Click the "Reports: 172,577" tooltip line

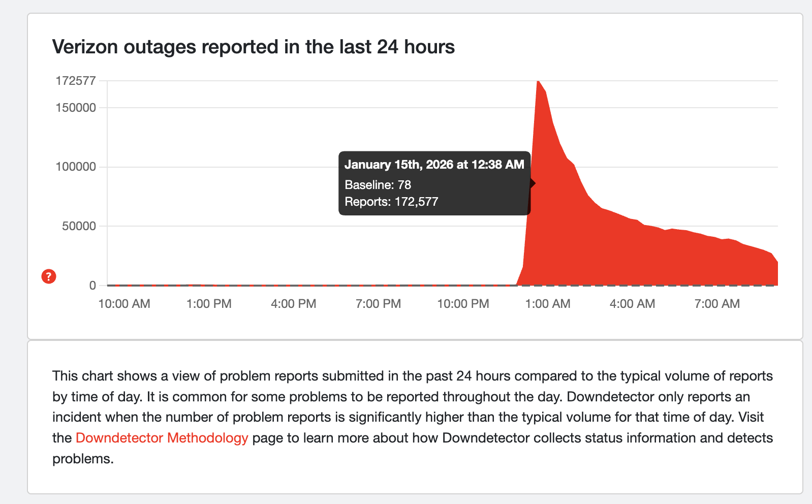[392, 201]
